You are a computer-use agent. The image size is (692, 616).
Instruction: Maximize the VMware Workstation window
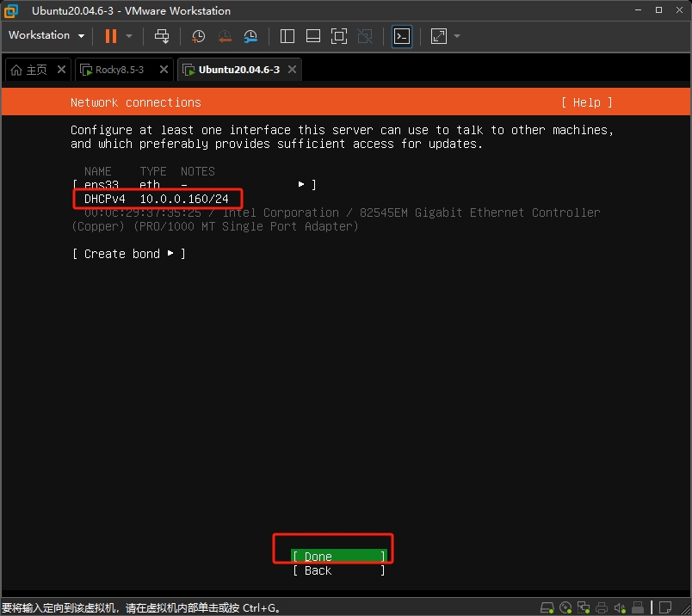(x=659, y=9)
